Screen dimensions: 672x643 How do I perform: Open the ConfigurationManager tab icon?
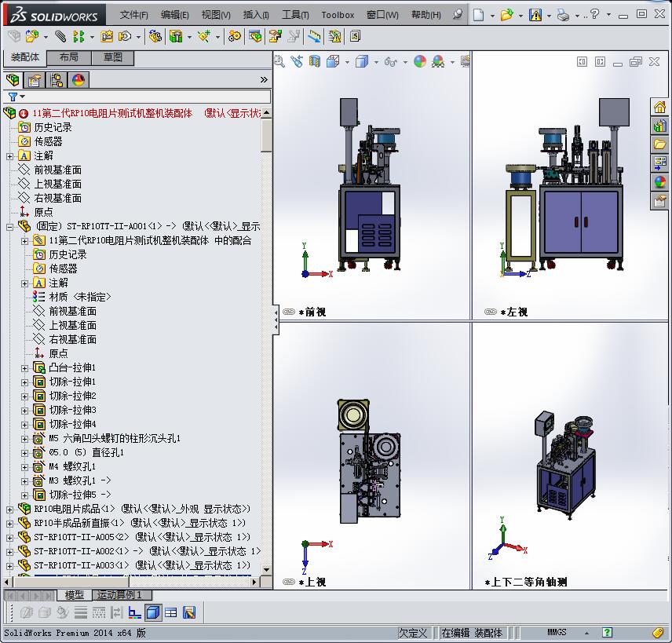coord(57,80)
